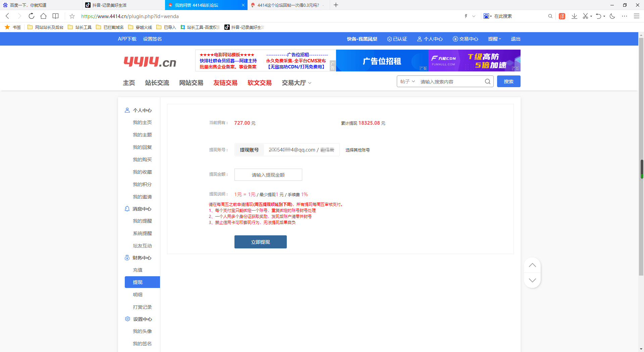Expand the screenshot tool dropdown arrow

591,16
